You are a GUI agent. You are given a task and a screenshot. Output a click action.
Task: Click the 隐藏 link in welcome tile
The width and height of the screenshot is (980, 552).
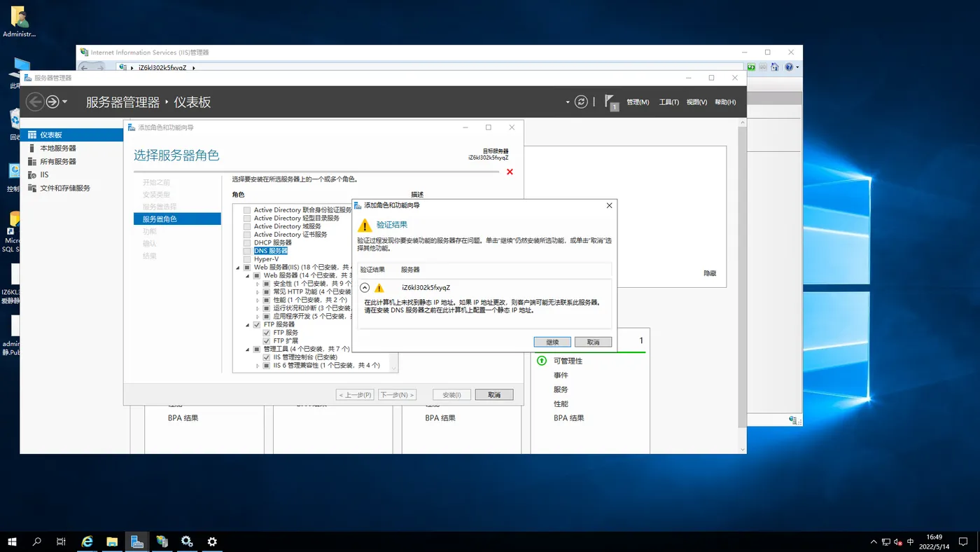pyautogui.click(x=710, y=273)
